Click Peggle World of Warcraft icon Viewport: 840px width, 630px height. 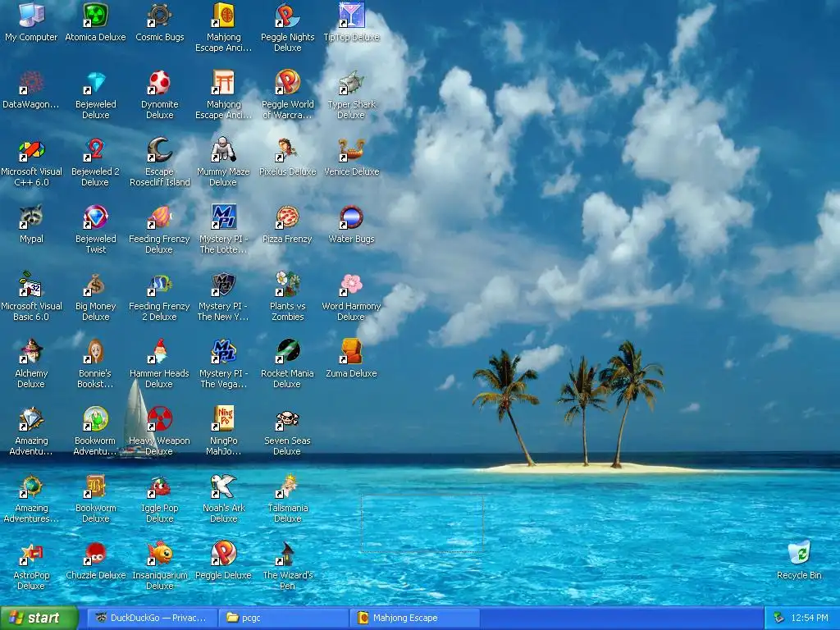tap(288, 83)
